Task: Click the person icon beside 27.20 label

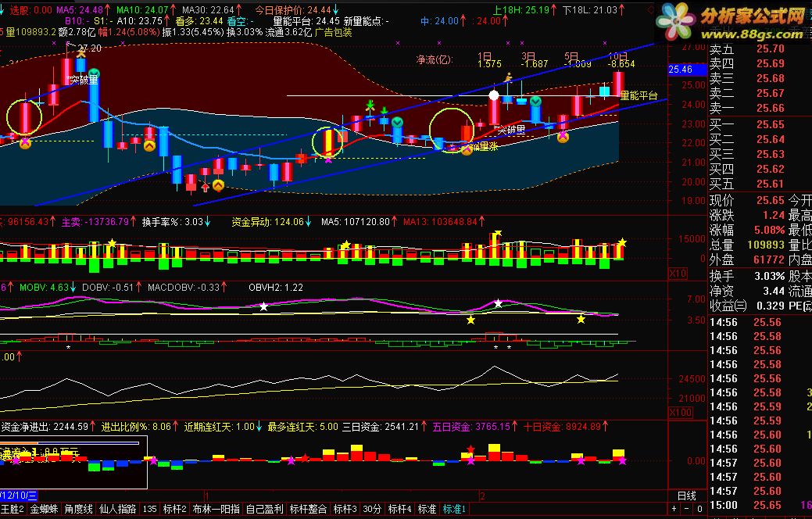Action: tap(81, 52)
